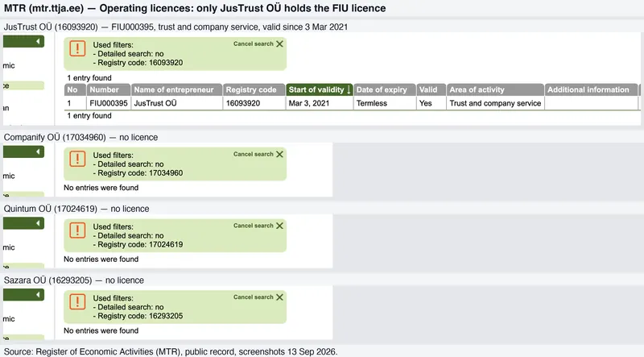Cancel search for registry code 17024619
The image size is (644, 357).
258,226
